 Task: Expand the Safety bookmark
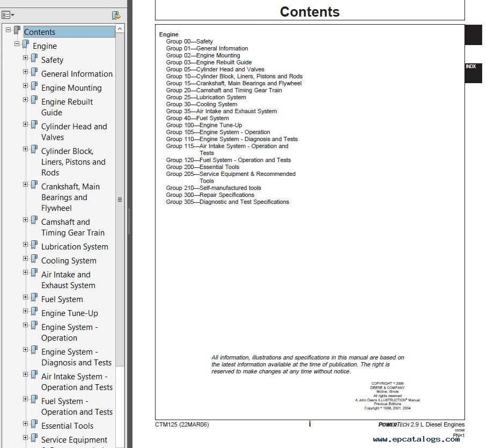[25, 58]
